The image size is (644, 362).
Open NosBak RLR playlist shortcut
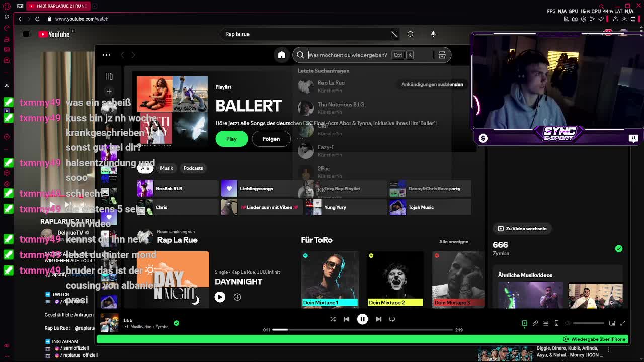178,189
